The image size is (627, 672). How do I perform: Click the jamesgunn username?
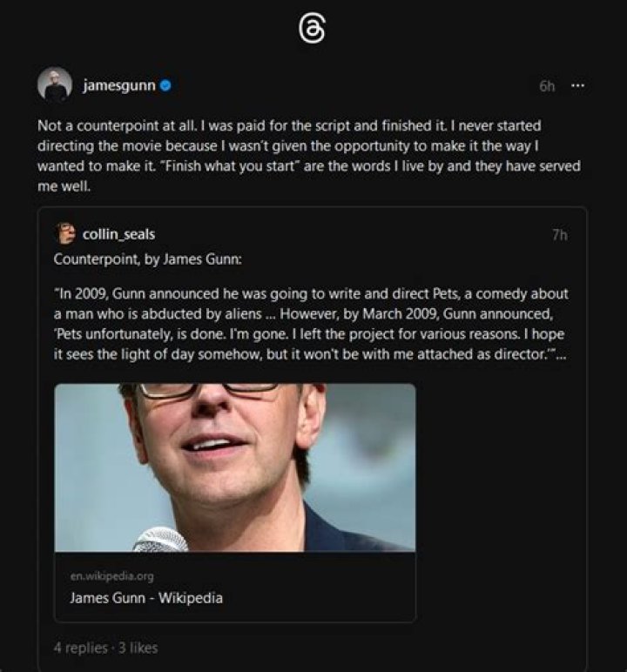pos(118,85)
